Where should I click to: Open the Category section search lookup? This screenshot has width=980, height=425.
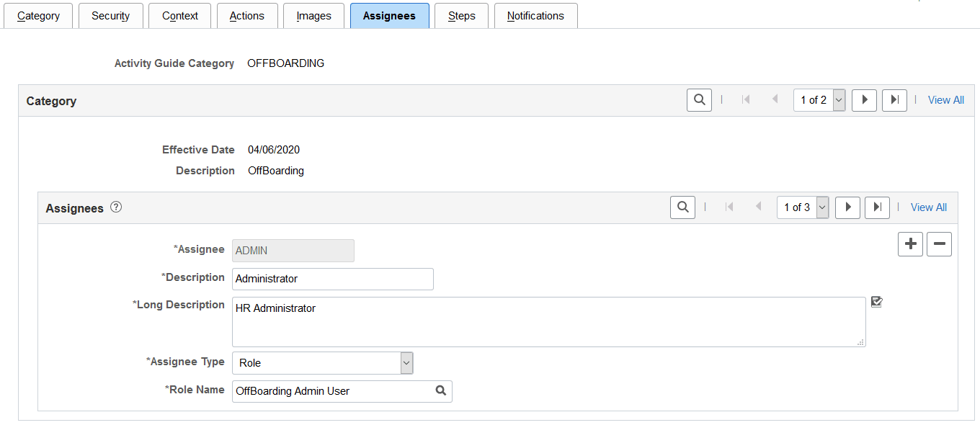coord(698,99)
